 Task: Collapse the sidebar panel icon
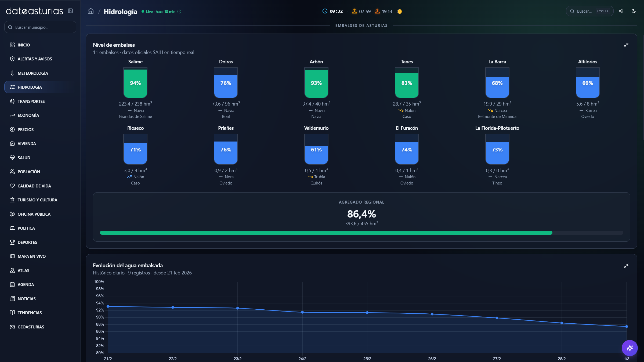pyautogui.click(x=70, y=11)
